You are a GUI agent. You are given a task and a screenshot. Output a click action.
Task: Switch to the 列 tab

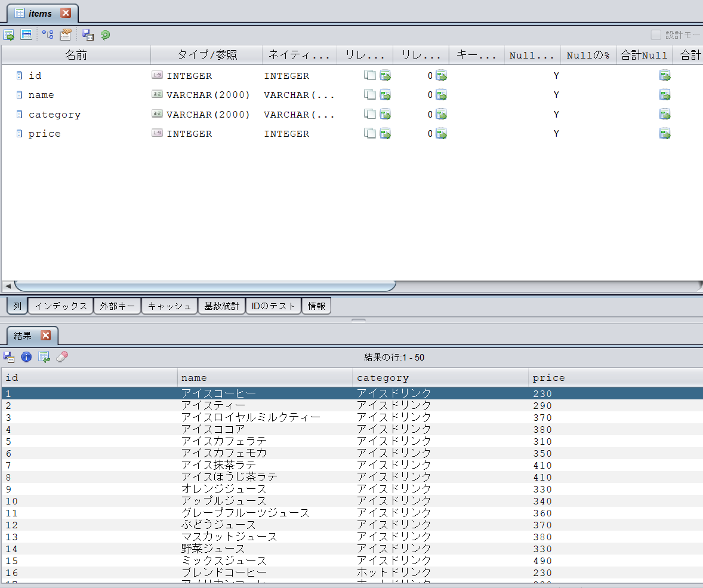pyautogui.click(x=17, y=306)
